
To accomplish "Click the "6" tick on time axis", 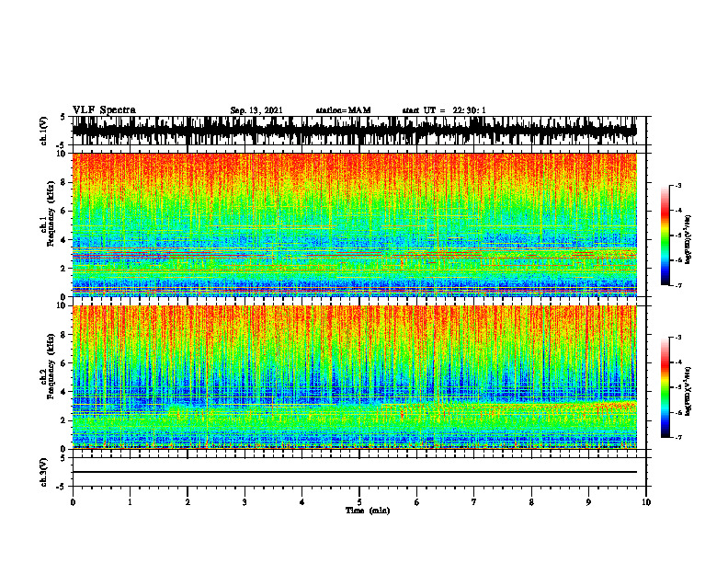I will click(417, 502).
